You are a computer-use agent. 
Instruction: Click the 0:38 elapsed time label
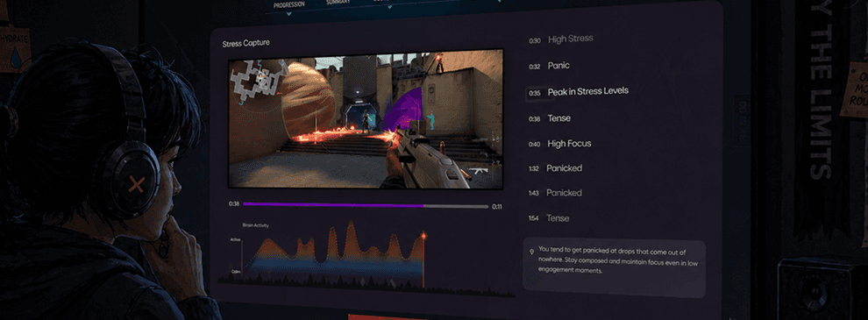click(x=233, y=204)
